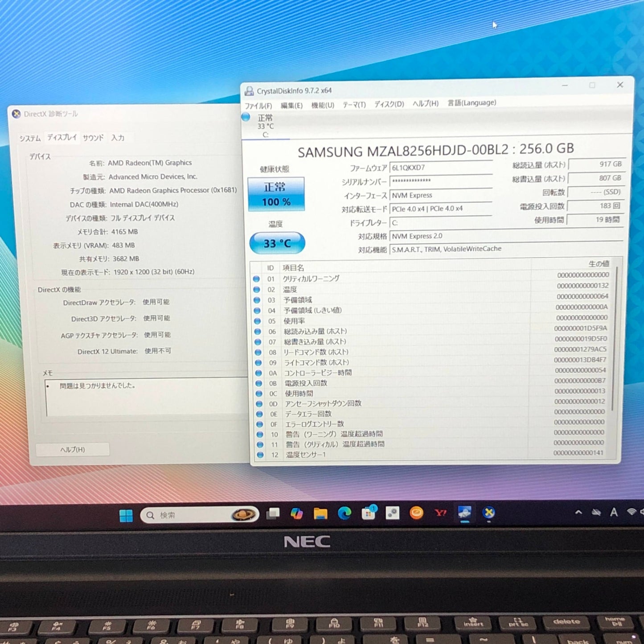This screenshot has height=644, width=644.
Task: Select the 総読み込み量 (ホスト) row
Action: [x=431, y=330]
